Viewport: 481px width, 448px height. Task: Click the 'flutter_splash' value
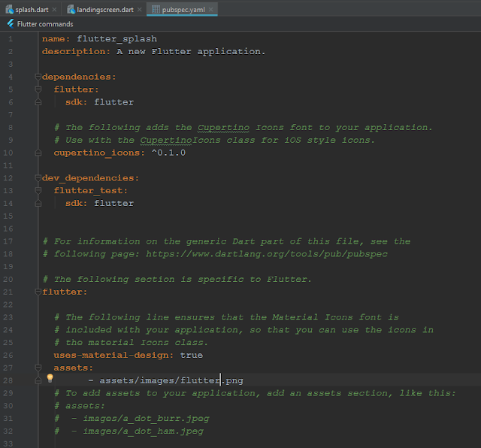(x=117, y=39)
